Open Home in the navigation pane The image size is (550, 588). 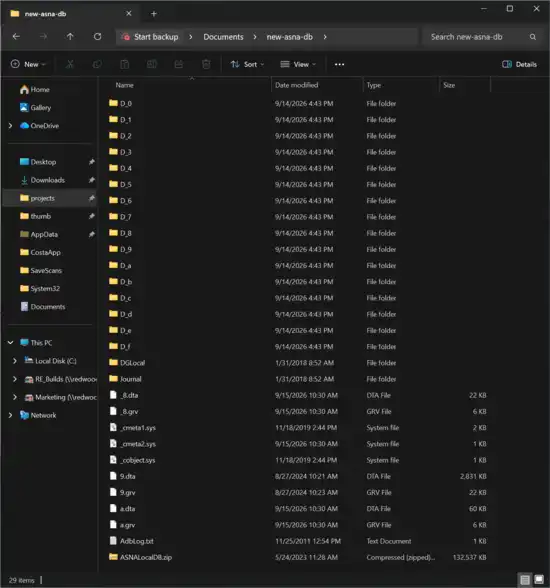coord(35,90)
